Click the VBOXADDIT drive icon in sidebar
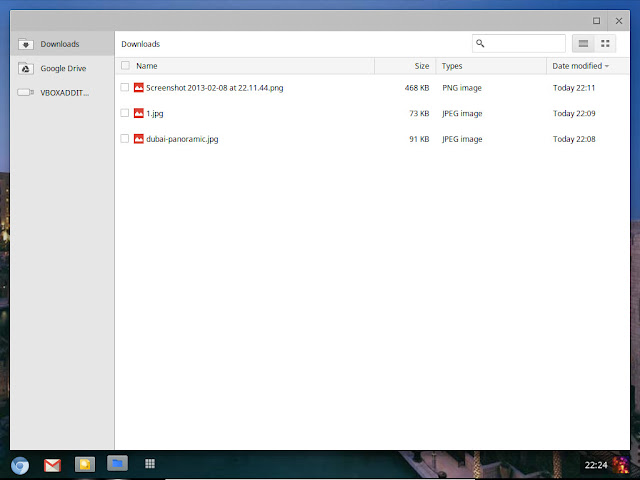Image resolution: width=640 pixels, height=480 pixels. coord(26,93)
